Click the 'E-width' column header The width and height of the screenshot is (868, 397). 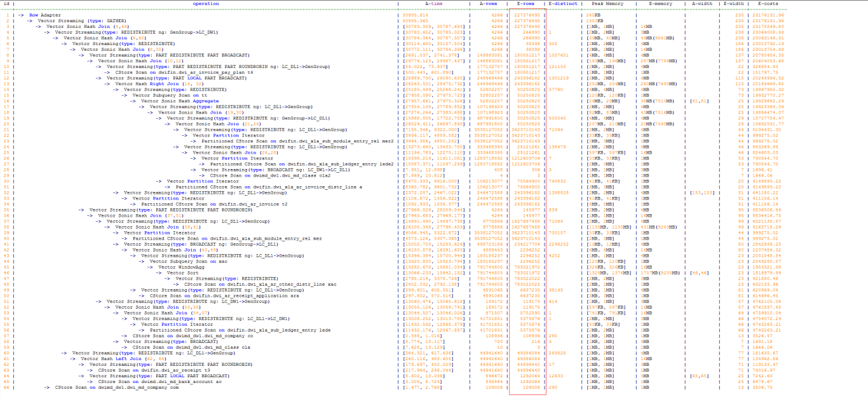735,4
